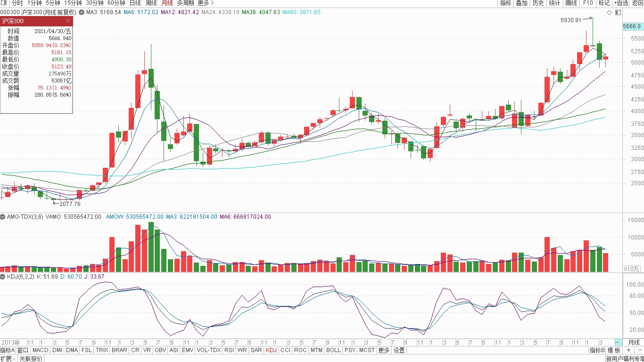Select the 15分钟 period
The height and width of the screenshot is (362, 644).
[x=73, y=3]
